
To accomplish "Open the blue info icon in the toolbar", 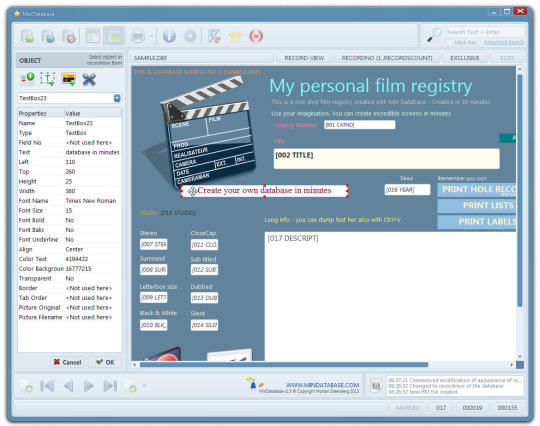I will tap(169, 36).
